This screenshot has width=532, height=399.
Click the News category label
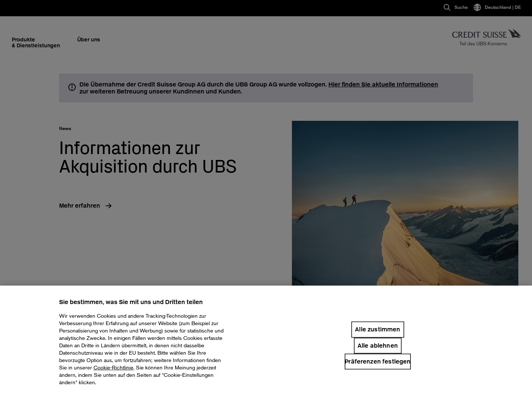[65, 129]
